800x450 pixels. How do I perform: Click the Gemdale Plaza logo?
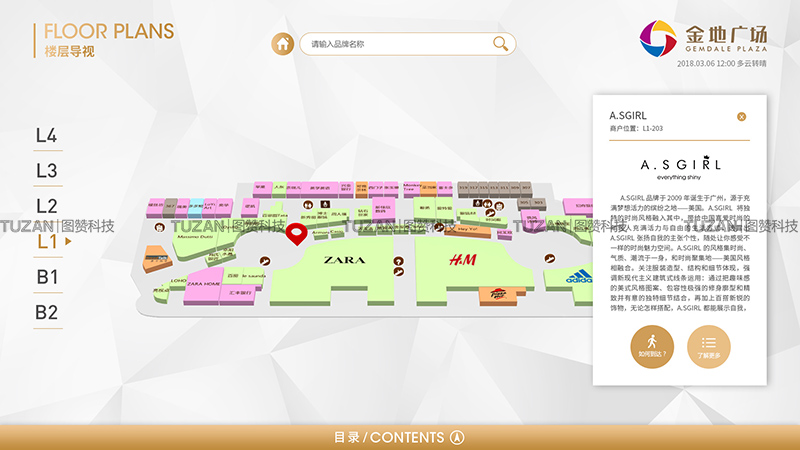(x=703, y=38)
